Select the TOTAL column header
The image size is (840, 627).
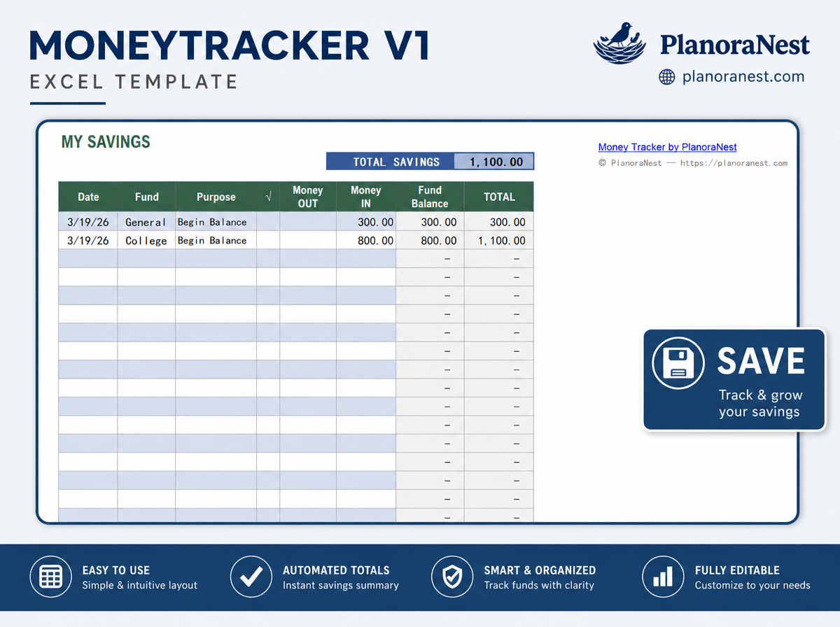coord(499,197)
